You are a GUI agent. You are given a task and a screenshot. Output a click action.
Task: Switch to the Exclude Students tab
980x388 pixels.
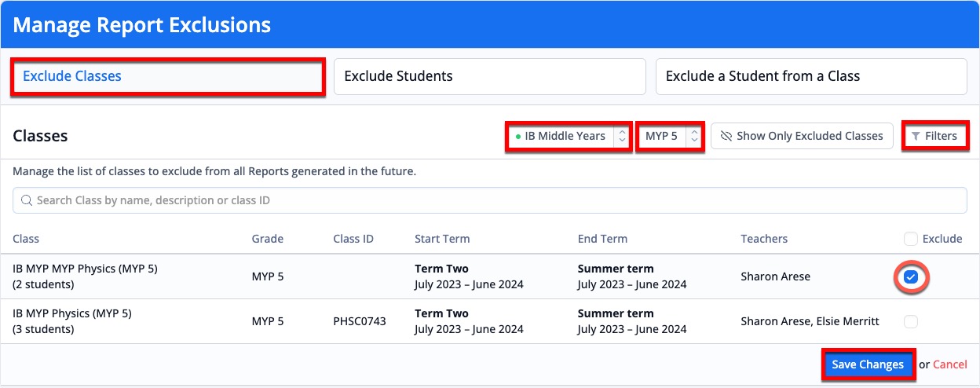(490, 76)
